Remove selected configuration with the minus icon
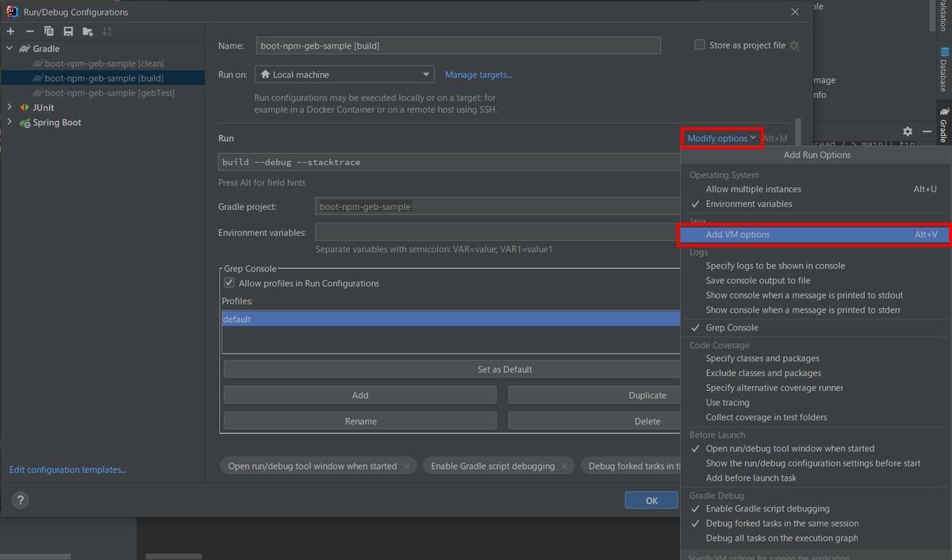This screenshot has width=952, height=560. pos(29,32)
